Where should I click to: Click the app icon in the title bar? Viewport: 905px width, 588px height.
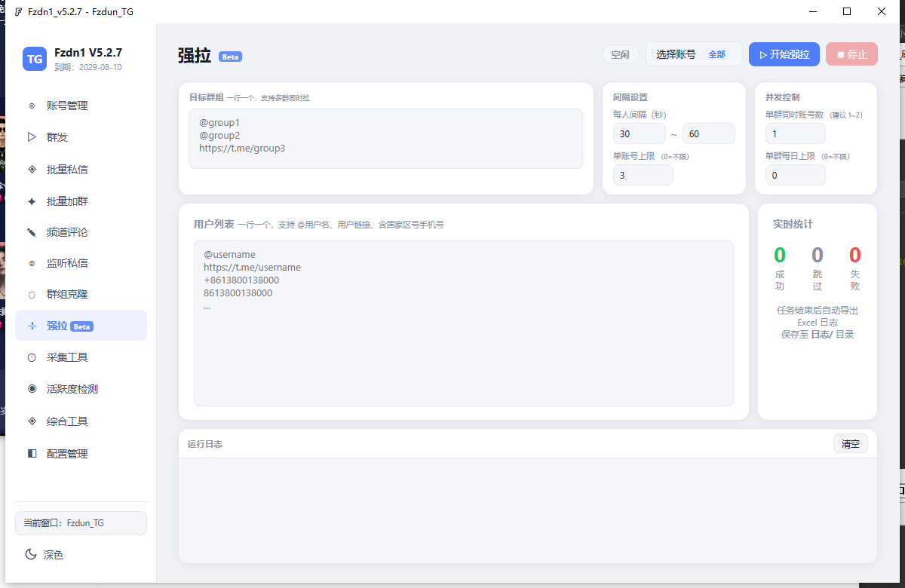point(18,12)
